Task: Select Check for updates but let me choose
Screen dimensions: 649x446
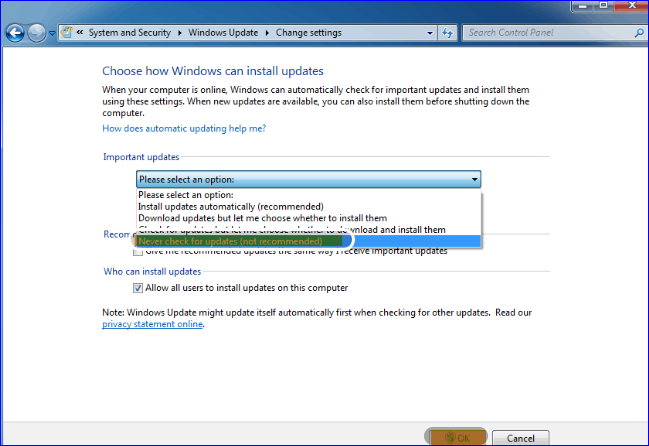Action: coord(309,230)
